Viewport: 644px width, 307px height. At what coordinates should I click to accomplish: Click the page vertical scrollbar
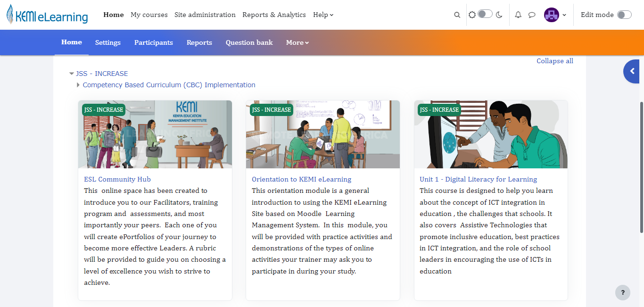click(x=641, y=167)
